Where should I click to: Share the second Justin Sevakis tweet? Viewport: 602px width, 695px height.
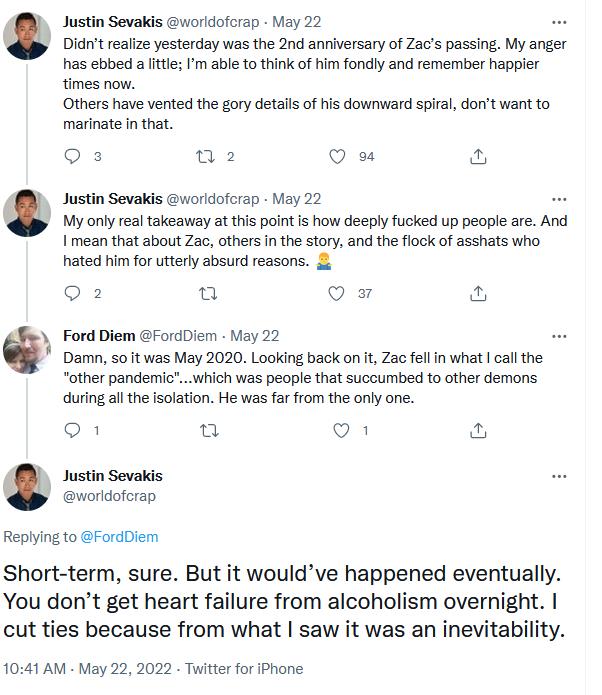478,293
